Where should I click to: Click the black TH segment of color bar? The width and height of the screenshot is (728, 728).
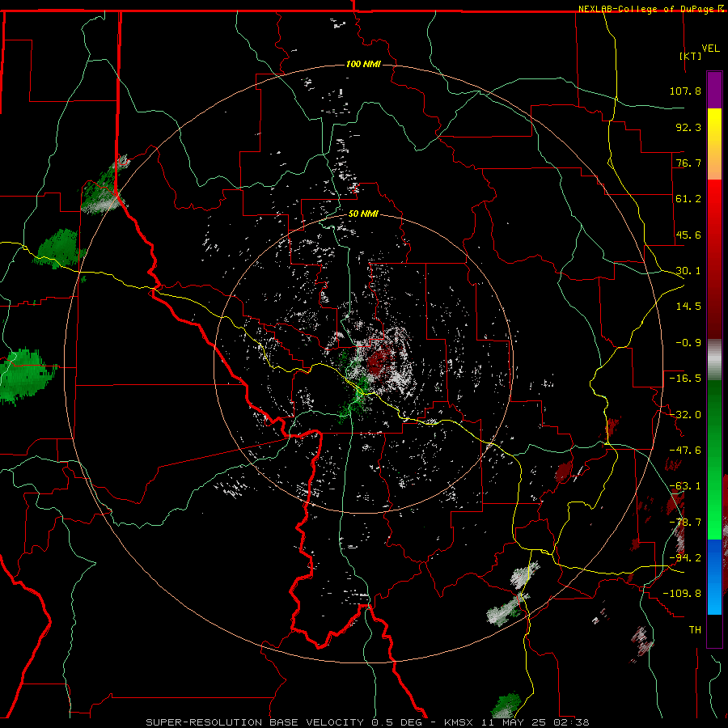(714, 630)
